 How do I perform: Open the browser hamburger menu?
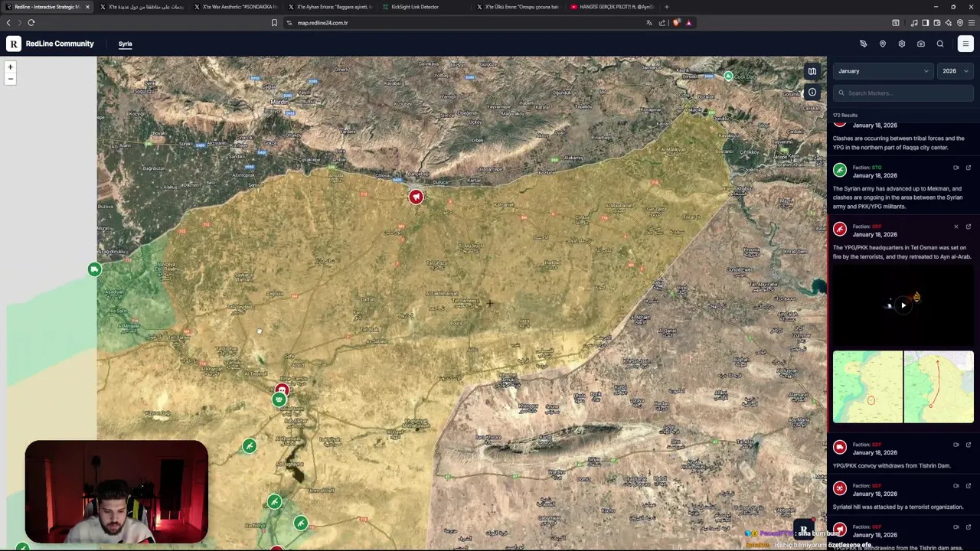tap(972, 23)
